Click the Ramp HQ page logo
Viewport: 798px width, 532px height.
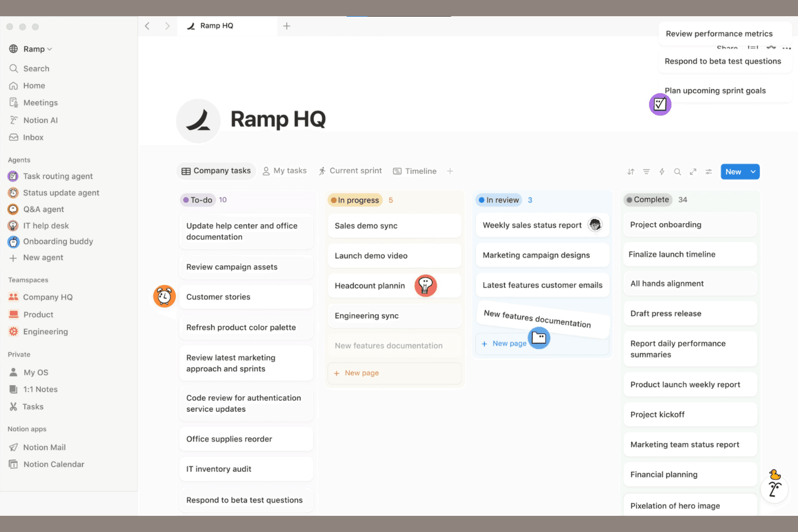coord(198,121)
